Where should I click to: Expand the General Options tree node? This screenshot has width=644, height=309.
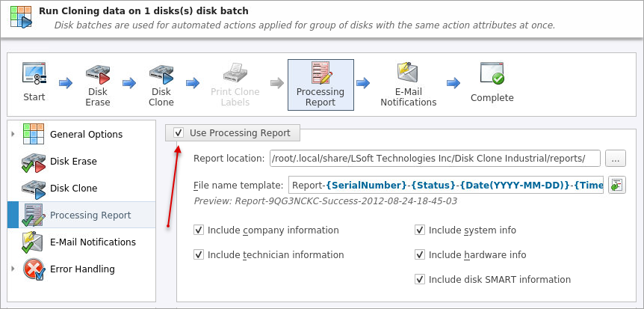pos(13,134)
